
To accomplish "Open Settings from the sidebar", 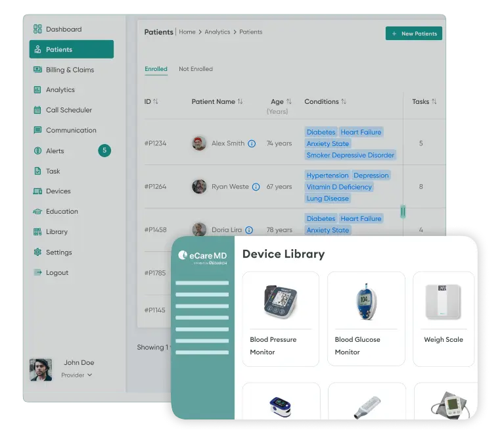I will click(x=59, y=252).
